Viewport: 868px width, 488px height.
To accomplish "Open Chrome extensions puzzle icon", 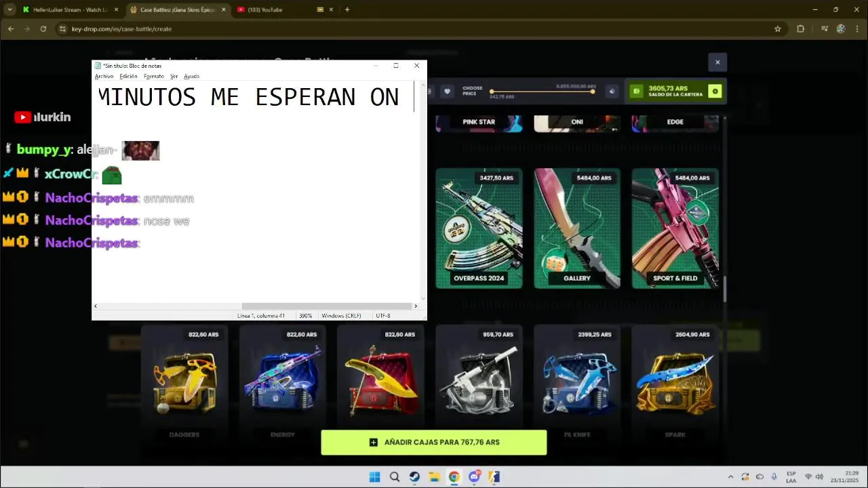I will point(800,28).
